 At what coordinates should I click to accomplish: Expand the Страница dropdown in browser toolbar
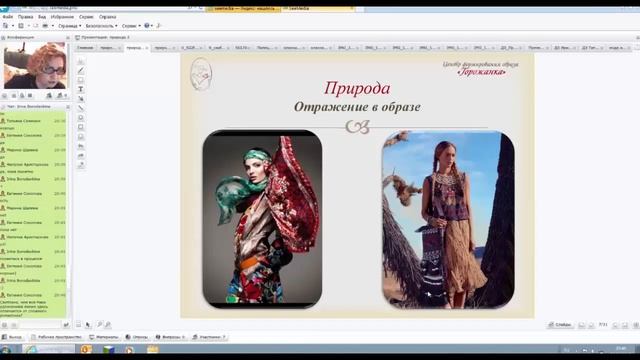(x=69, y=26)
